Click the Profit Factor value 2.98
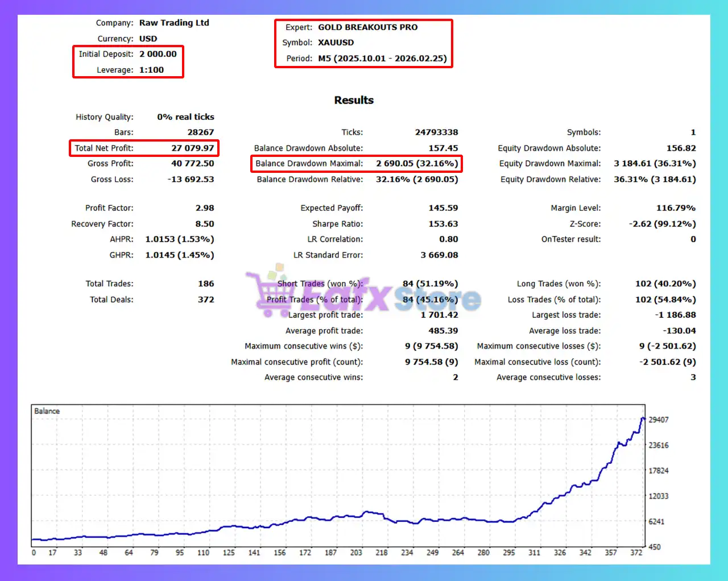 coord(205,208)
